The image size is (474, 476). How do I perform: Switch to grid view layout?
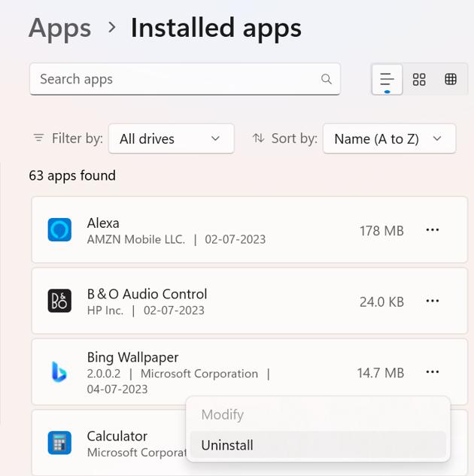(x=419, y=79)
